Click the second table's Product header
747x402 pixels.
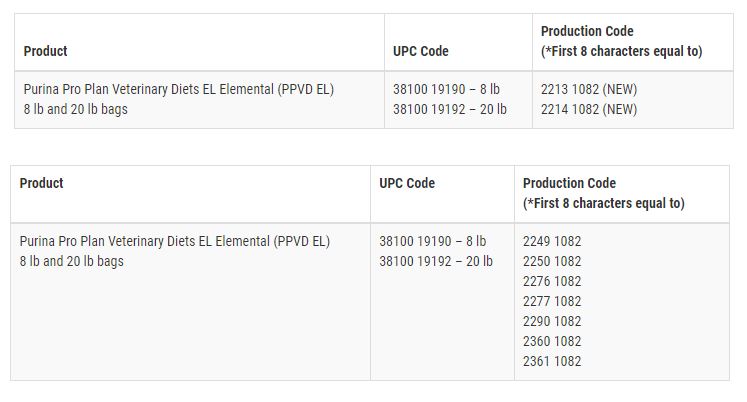point(41,183)
